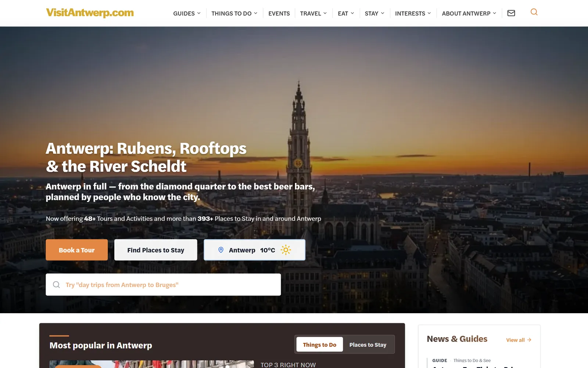Click the sun weather icon
Screen dimensions: 588x368
(x=286, y=250)
